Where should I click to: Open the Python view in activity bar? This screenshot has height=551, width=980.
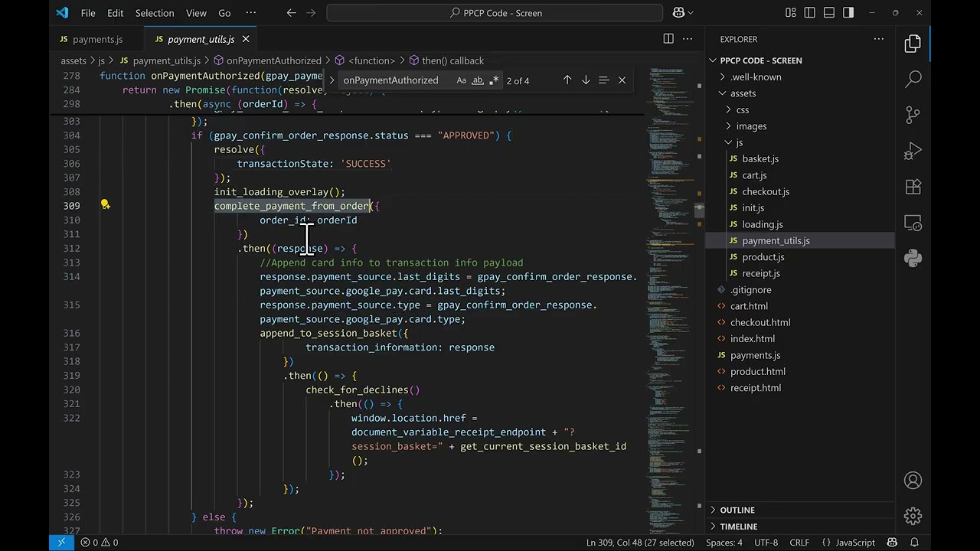pyautogui.click(x=913, y=259)
